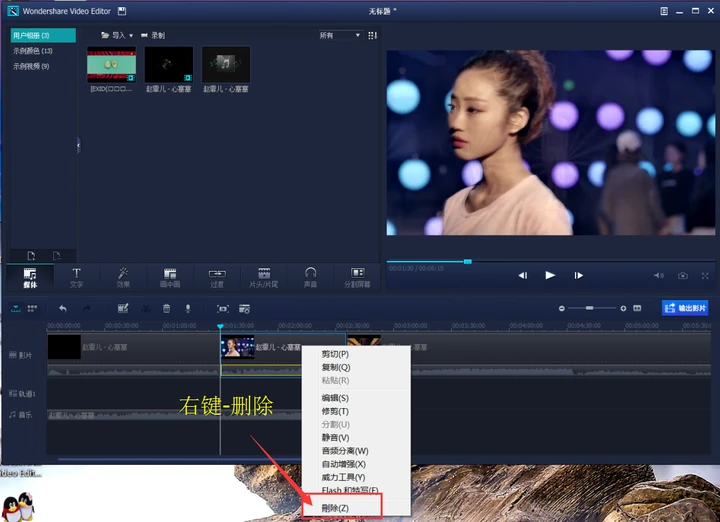Click the microphone voiceover record icon
720x522 pixels.
point(187,309)
